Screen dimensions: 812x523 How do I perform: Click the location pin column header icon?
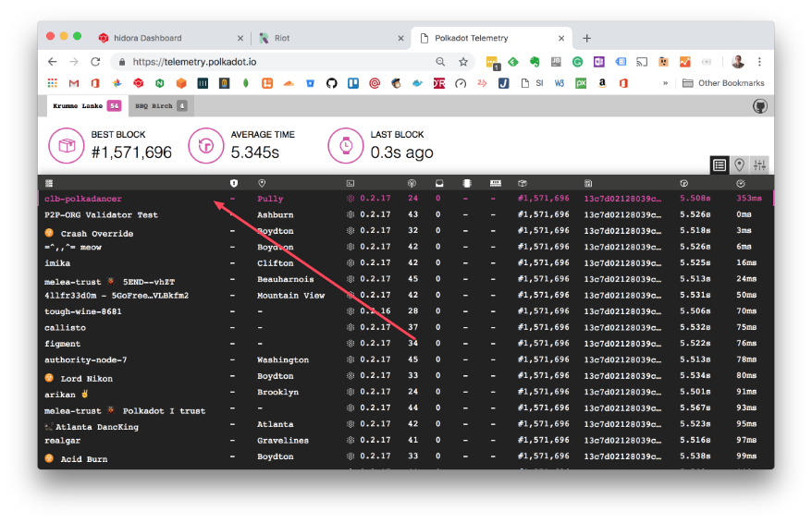pos(262,183)
